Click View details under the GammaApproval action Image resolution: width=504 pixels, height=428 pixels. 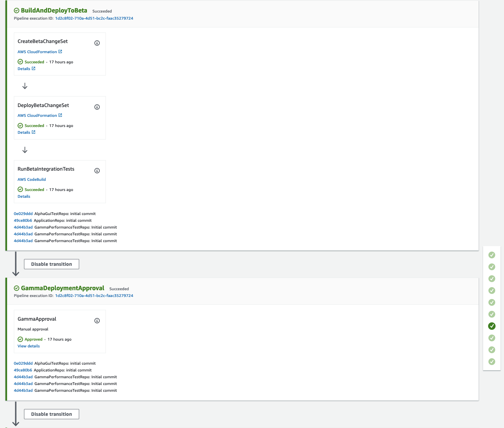(28, 346)
